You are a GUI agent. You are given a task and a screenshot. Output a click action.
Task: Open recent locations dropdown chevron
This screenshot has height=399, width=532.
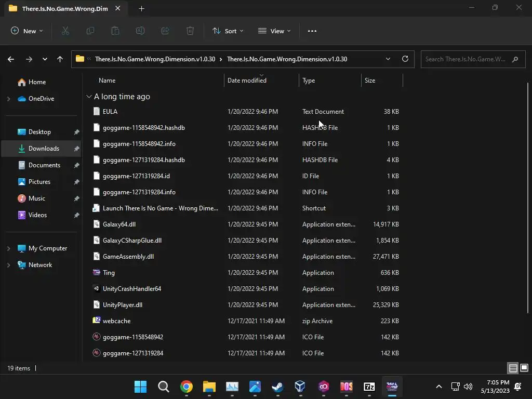click(45, 59)
